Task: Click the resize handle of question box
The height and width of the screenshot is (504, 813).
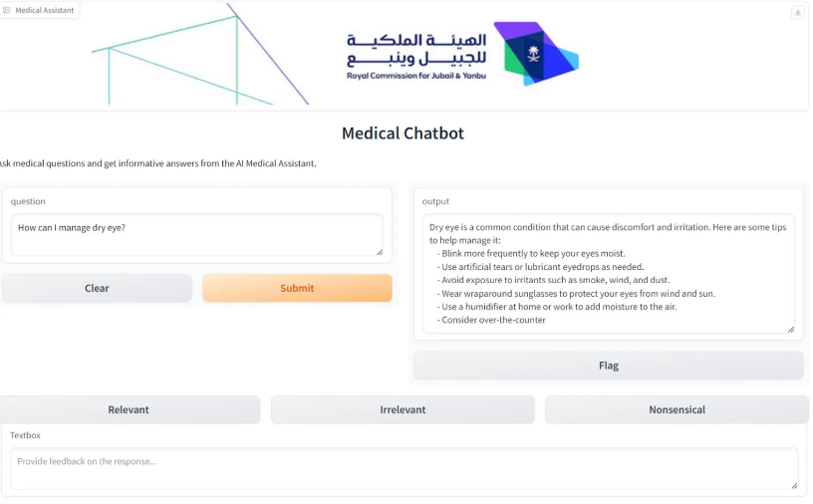Action: (x=380, y=252)
